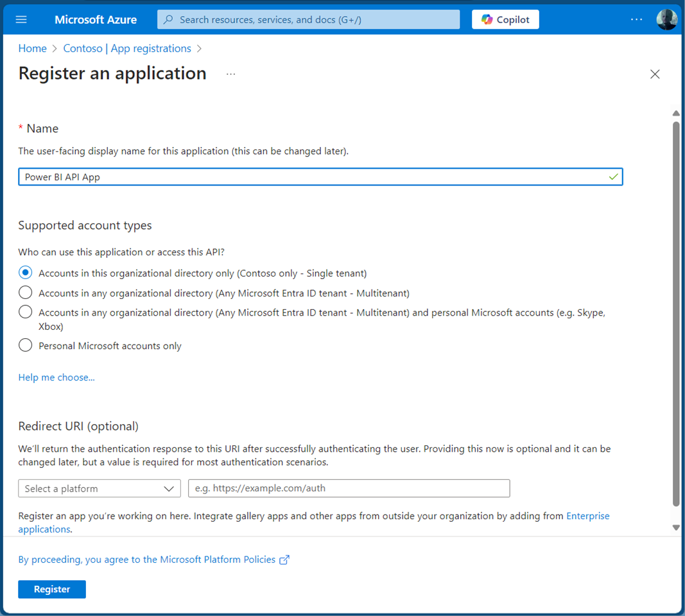Screen dimensions: 685x616
Task: Click the Register button
Action: coord(51,589)
